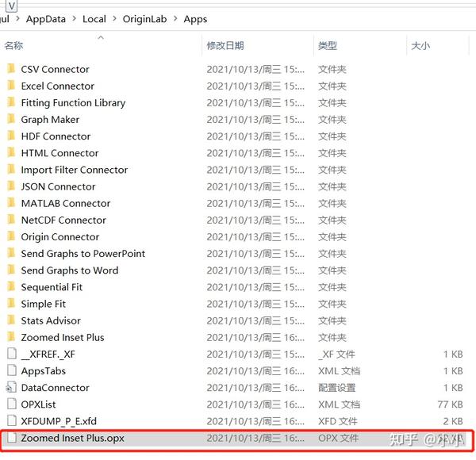Click the Sequential Fit folder icon

tap(11, 287)
